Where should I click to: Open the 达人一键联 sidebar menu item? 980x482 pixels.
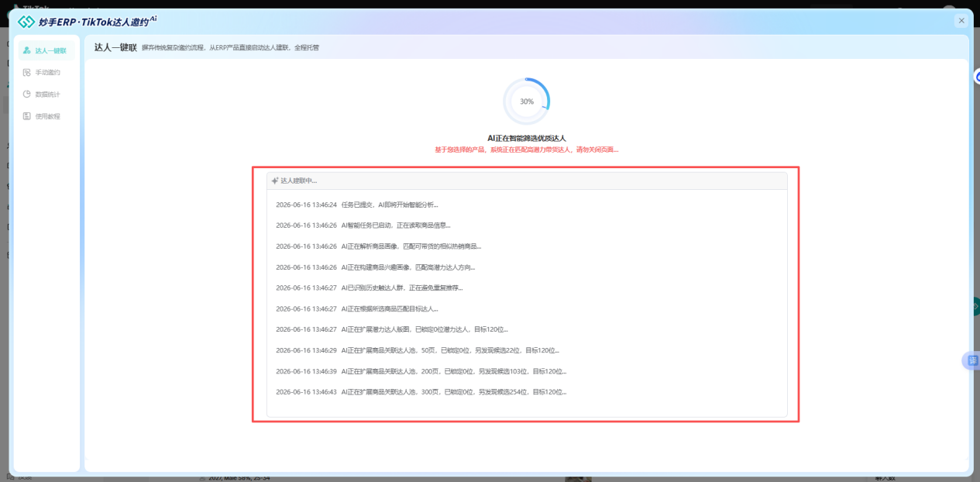pyautogui.click(x=47, y=50)
